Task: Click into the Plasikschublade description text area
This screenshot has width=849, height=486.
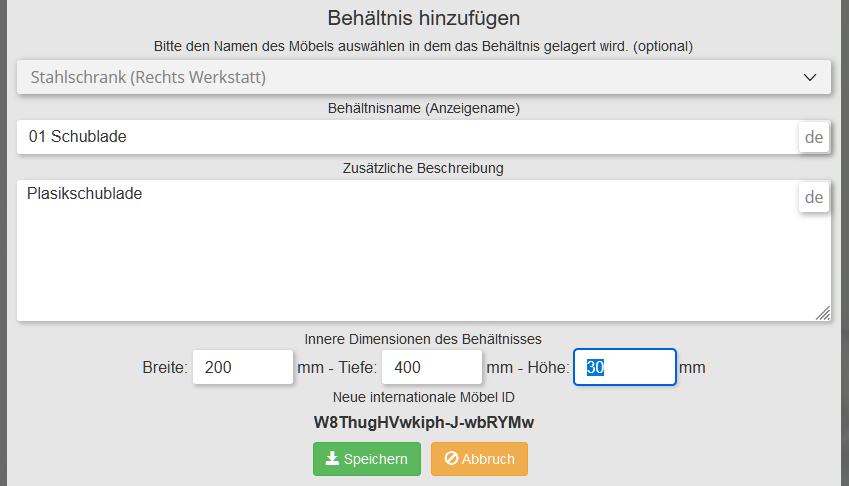Action: pyautogui.click(x=400, y=250)
